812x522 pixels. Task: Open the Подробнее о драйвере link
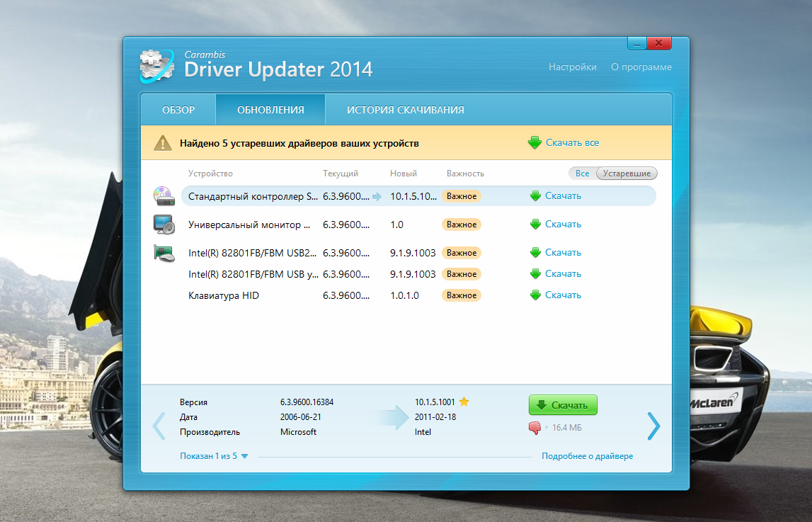click(587, 456)
